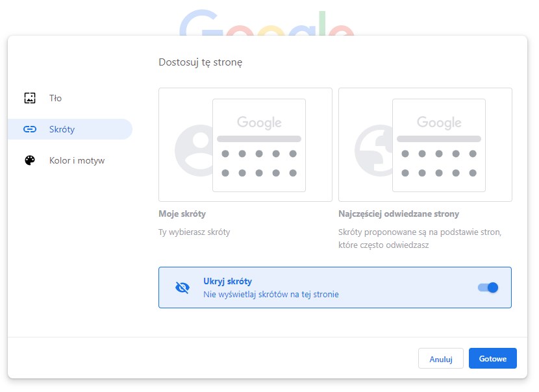Click the Dostosuj tę stronę dialog title
The height and width of the screenshot is (392, 539).
pos(201,62)
